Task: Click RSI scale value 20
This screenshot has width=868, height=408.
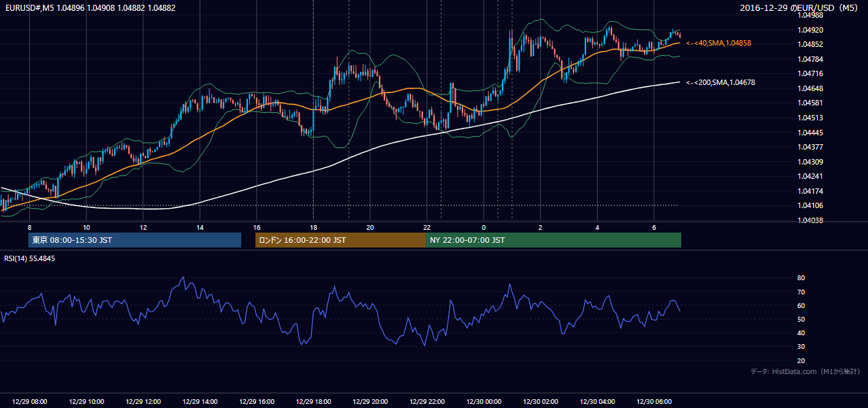Action: tap(801, 360)
